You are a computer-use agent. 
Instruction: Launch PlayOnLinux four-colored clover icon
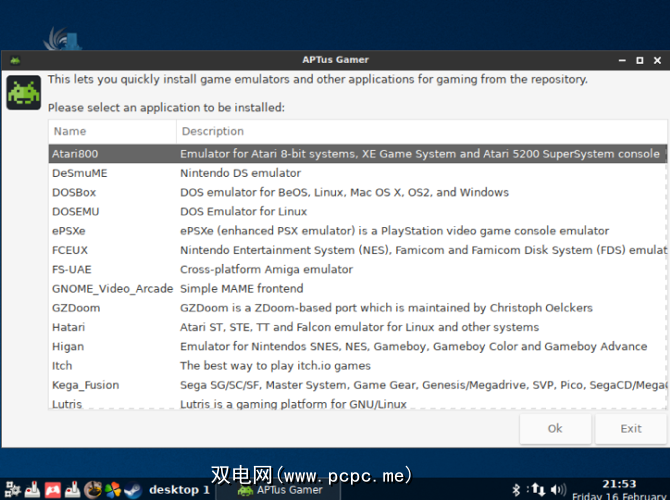[x=113, y=490]
